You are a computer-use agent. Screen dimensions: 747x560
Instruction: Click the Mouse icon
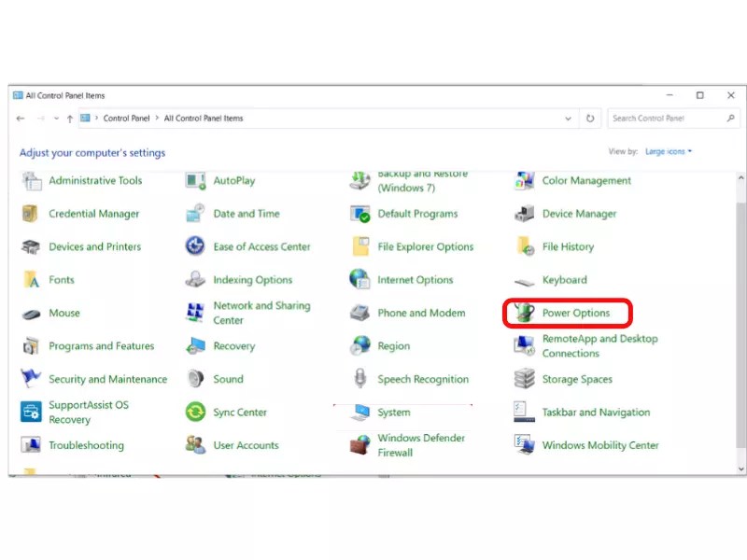32,315
